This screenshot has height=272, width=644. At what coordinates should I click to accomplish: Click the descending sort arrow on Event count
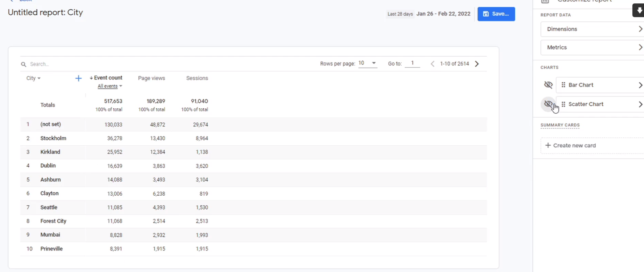(x=91, y=78)
